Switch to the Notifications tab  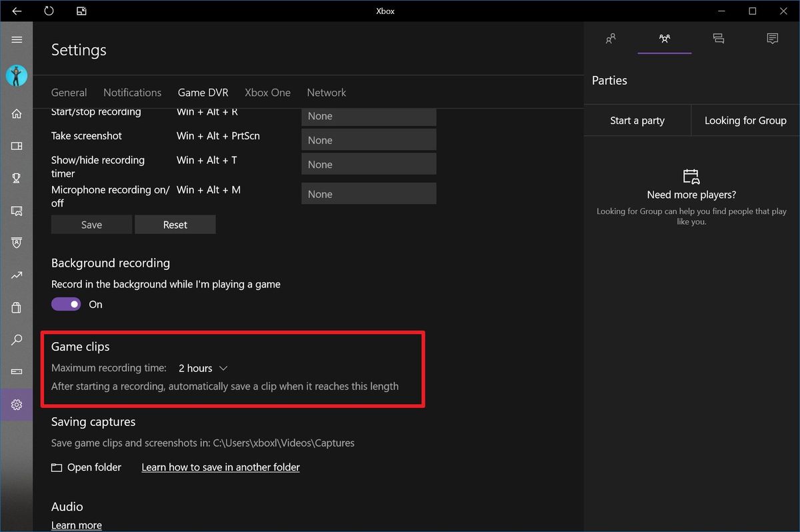(132, 92)
